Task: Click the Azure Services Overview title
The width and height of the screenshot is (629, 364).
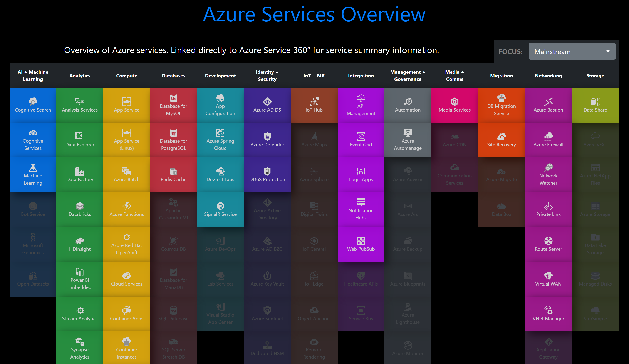Action: coord(314,14)
